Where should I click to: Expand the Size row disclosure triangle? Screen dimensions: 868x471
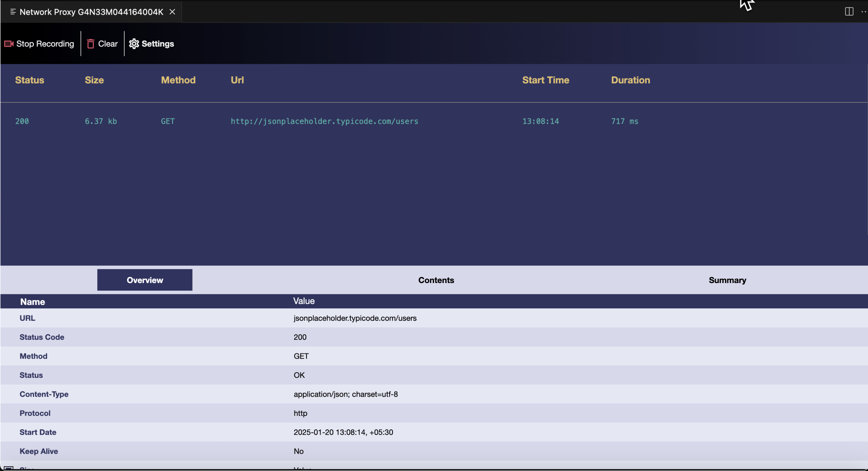[8, 468]
